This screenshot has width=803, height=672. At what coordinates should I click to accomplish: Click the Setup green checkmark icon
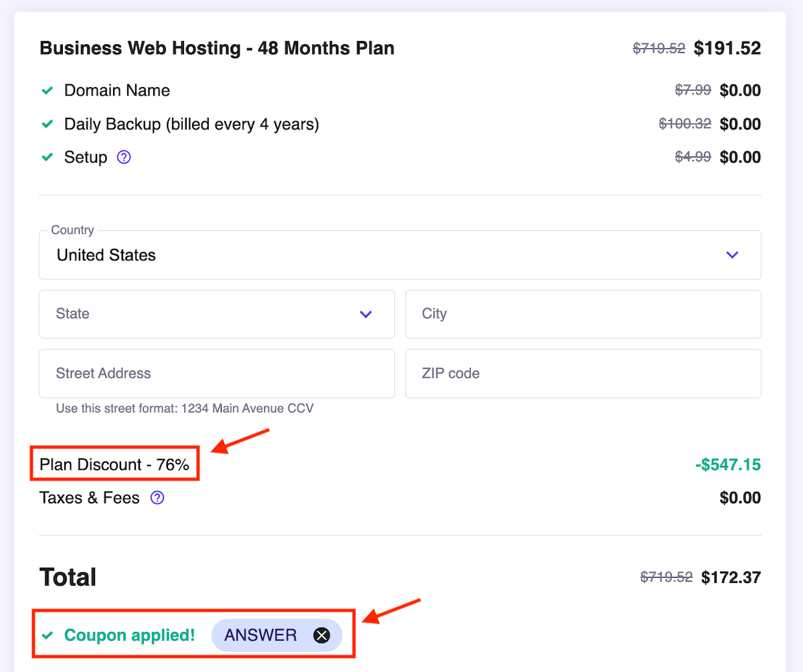[x=48, y=157]
